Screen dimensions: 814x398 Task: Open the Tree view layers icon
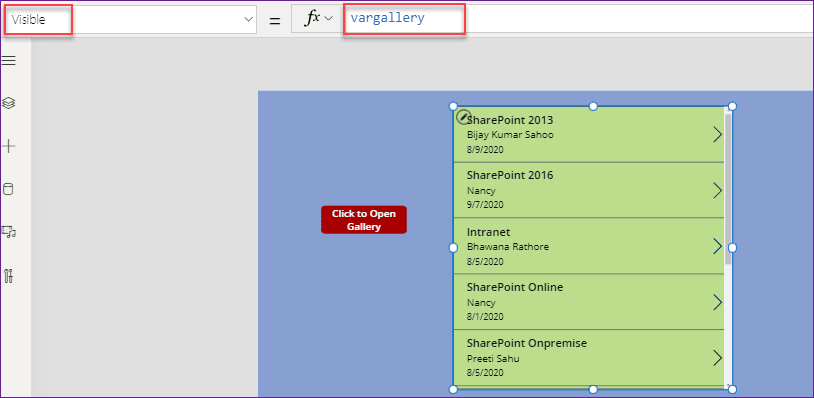coord(9,103)
